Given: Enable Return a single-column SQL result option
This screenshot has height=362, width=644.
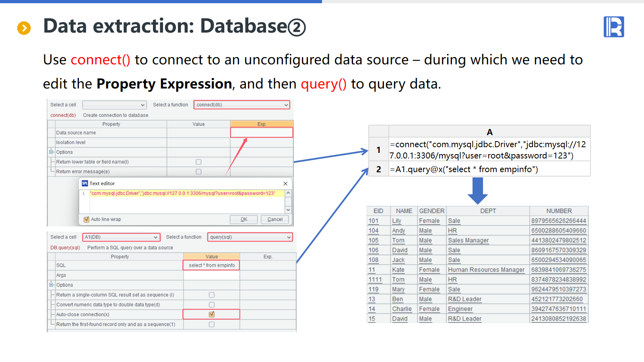Looking at the screenshot, I should pos(212,295).
